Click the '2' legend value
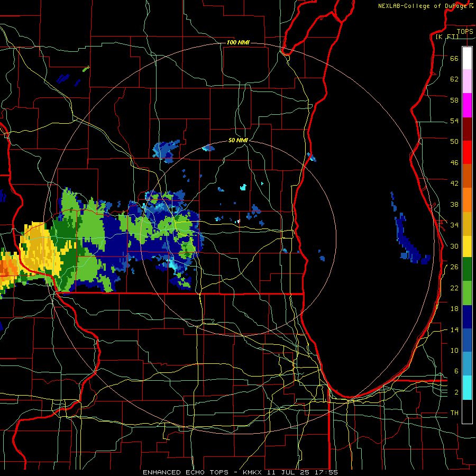 pyautogui.click(x=456, y=392)
